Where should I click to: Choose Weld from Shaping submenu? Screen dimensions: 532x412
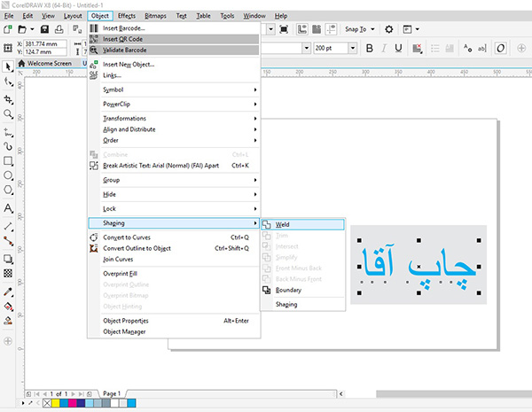(303, 224)
